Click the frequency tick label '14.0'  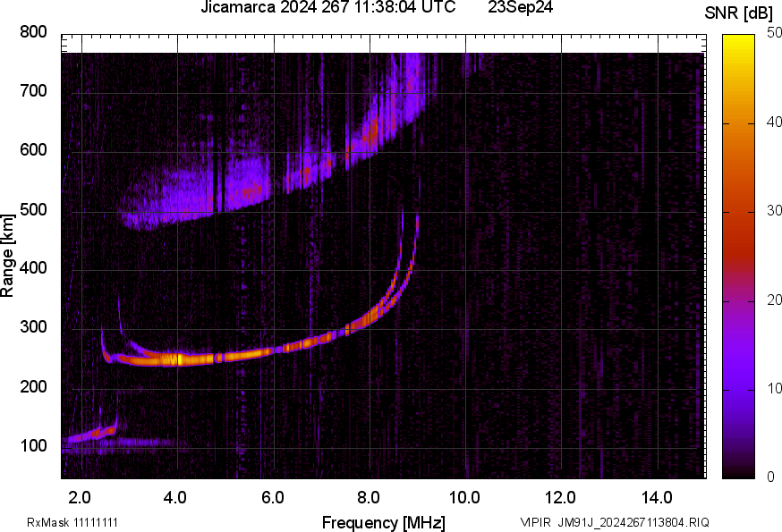(x=657, y=497)
